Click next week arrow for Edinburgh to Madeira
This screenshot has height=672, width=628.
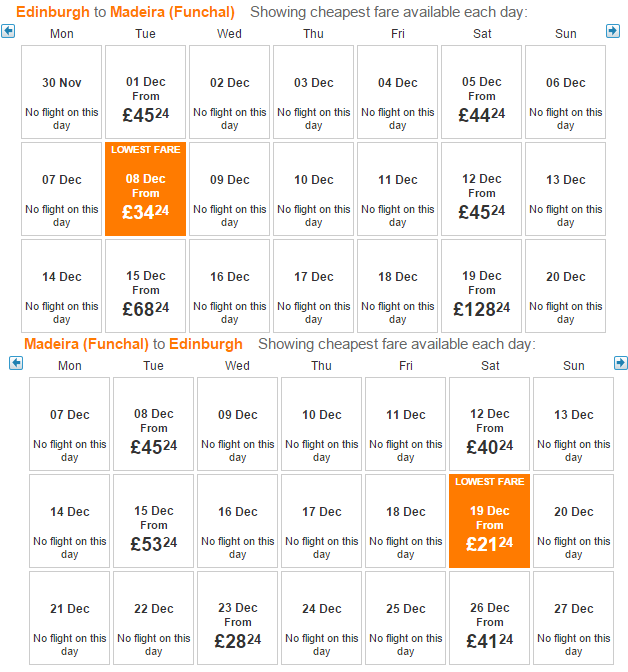[613, 31]
